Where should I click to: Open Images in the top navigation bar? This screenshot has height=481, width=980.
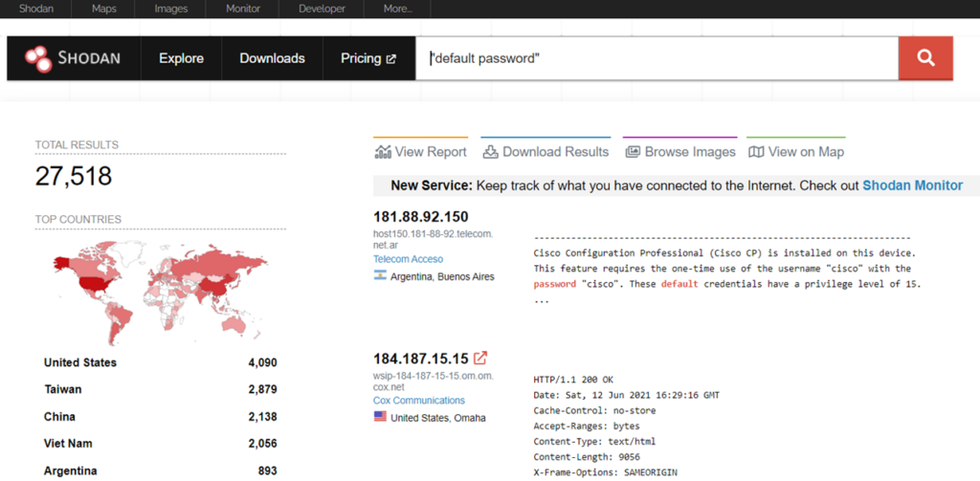[170, 9]
